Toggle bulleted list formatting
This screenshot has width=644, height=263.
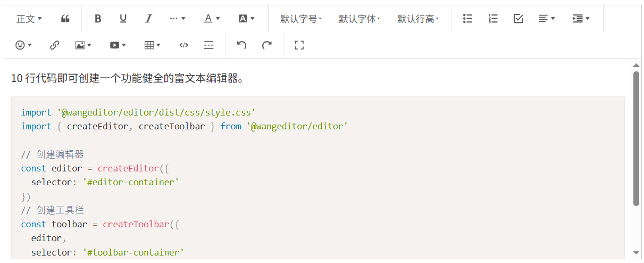[x=468, y=19]
